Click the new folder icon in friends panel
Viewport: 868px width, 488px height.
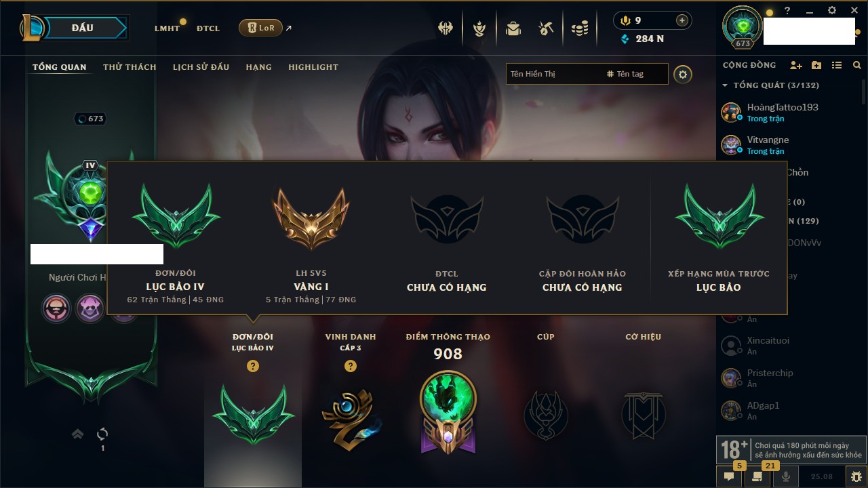coord(816,65)
